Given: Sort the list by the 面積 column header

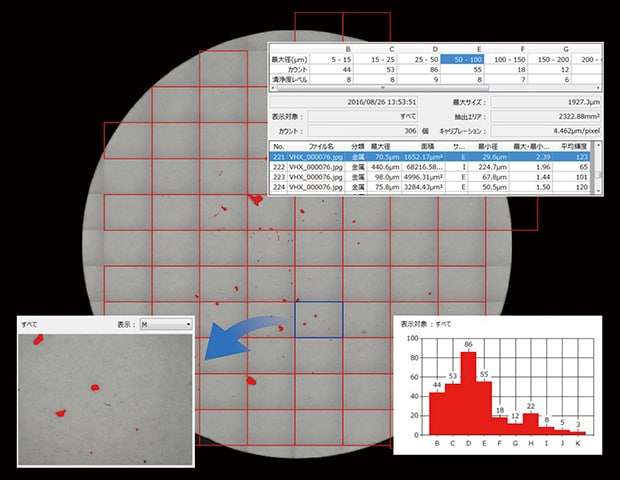Looking at the screenshot, I should click(x=427, y=146).
